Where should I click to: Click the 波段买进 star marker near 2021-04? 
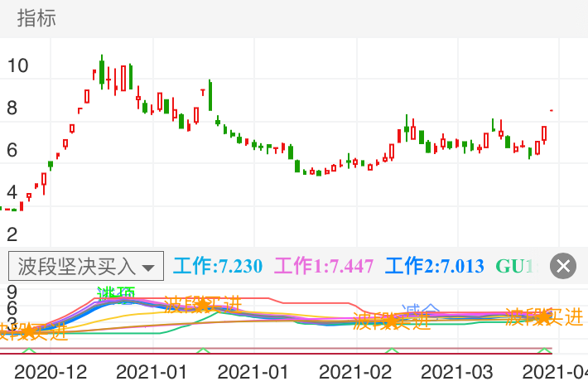[544, 316]
